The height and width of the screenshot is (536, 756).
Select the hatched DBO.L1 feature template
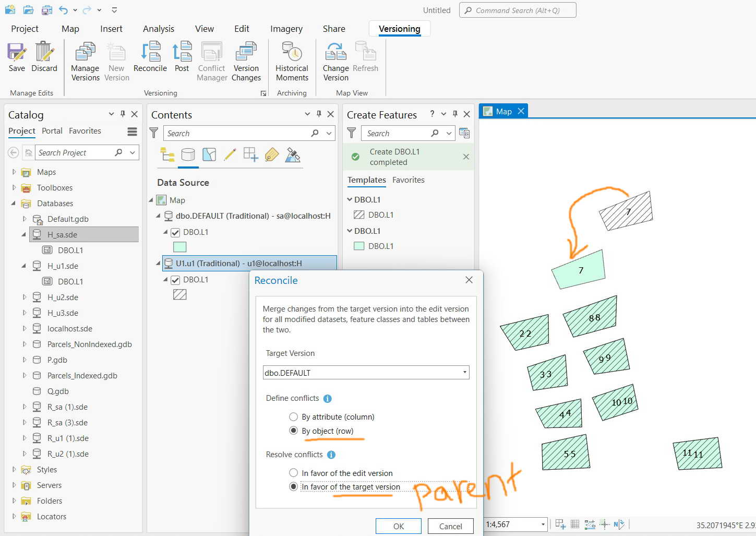click(374, 215)
